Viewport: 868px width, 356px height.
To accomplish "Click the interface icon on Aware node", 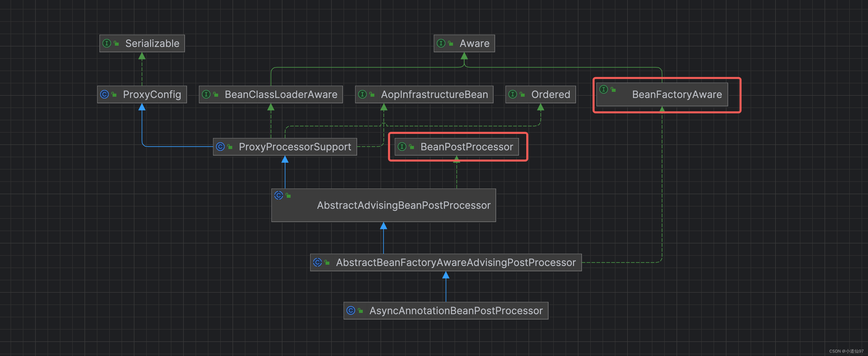I will coord(441,43).
